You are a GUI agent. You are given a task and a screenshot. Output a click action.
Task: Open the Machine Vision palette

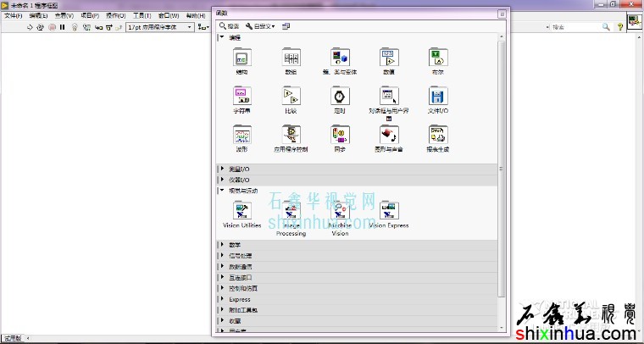click(x=340, y=210)
